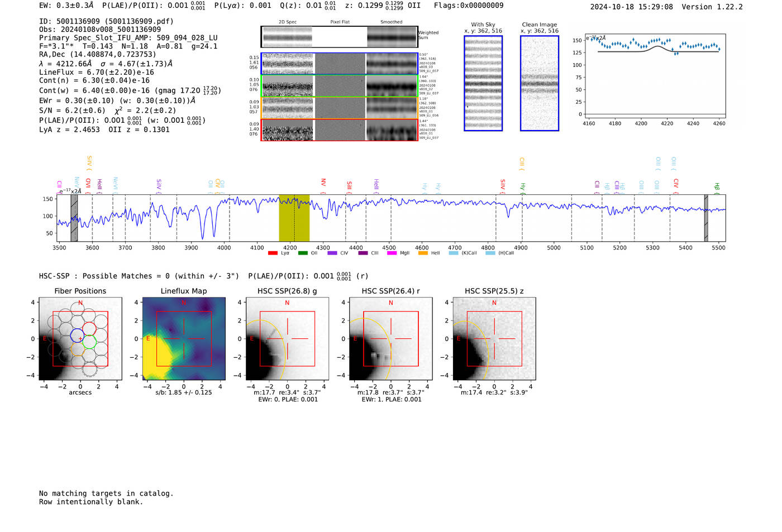Click the Weighted Sum 2D spectrum row
The height and width of the screenshot is (532, 782).
[340, 37]
